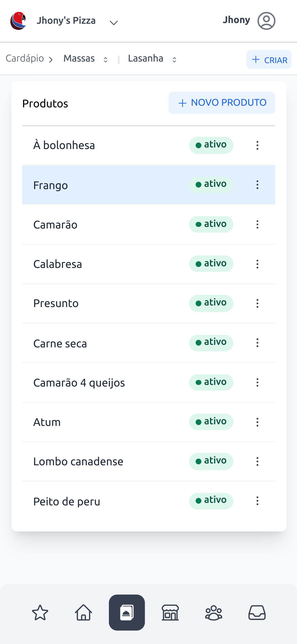Toggle the ativo status of Frango
Viewport: 297px width, 644px height.
211,185
